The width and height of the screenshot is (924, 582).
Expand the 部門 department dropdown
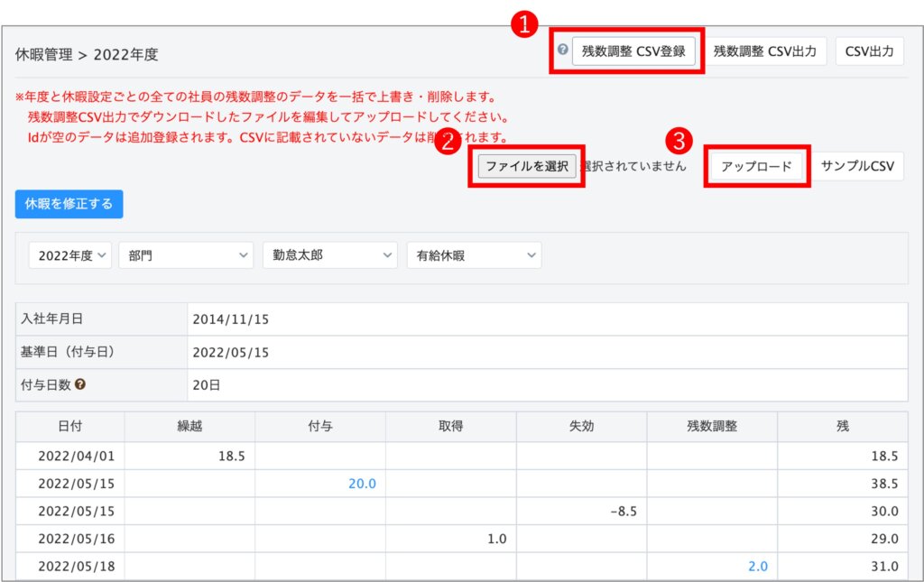tap(186, 255)
